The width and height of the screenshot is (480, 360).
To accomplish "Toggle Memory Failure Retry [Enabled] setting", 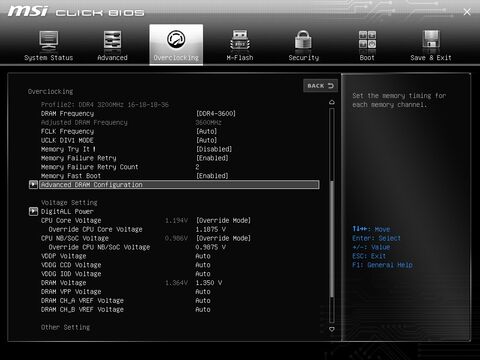I will (212, 158).
